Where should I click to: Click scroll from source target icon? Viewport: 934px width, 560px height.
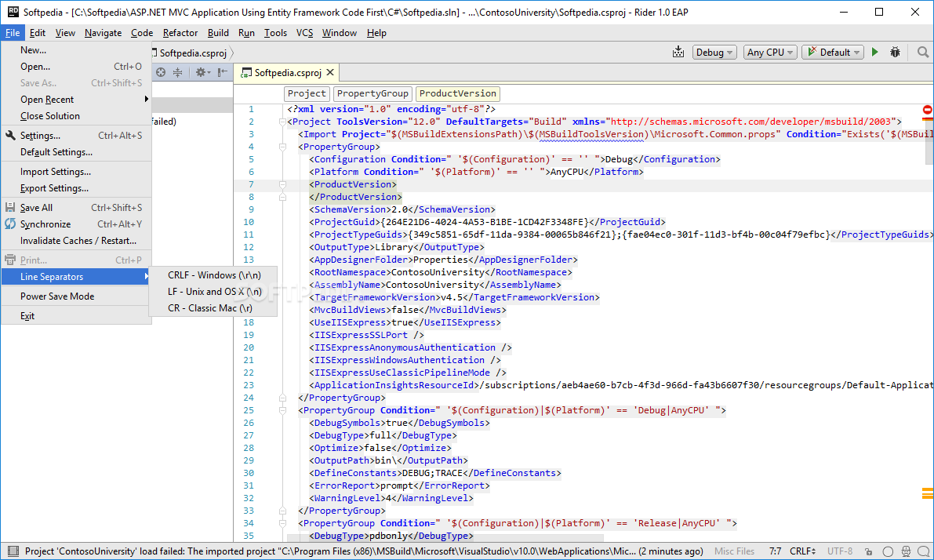pyautogui.click(x=161, y=72)
